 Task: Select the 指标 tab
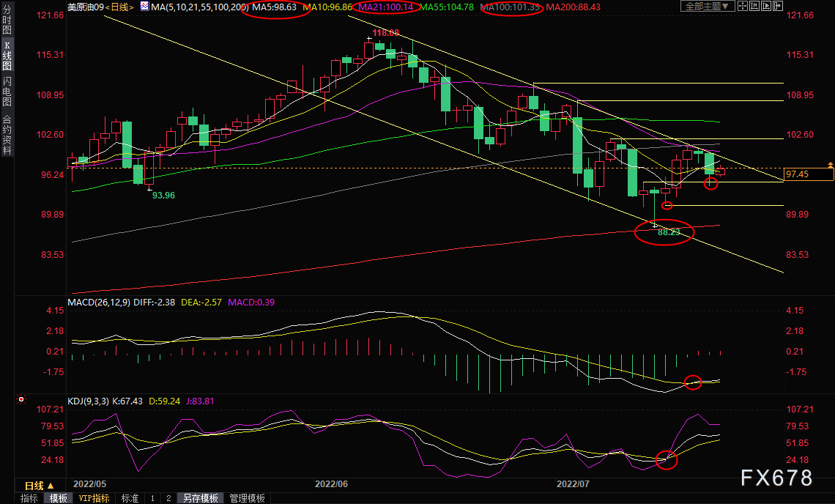click(x=29, y=498)
